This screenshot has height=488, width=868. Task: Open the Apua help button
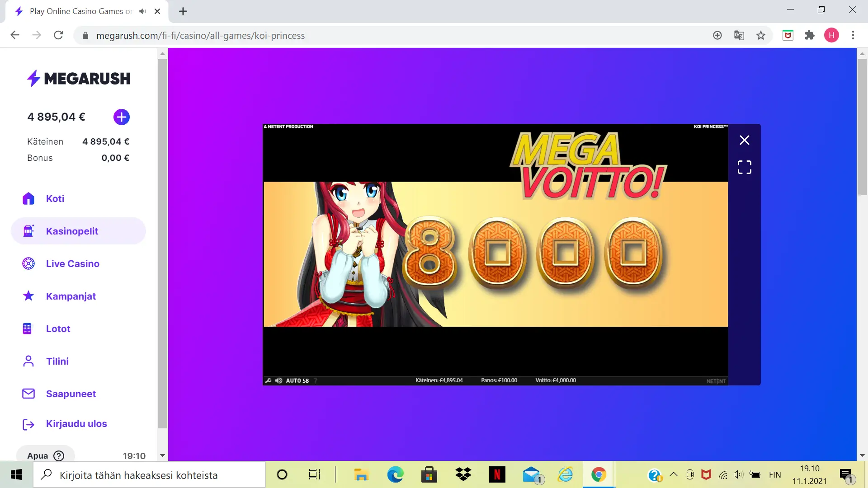point(45,455)
